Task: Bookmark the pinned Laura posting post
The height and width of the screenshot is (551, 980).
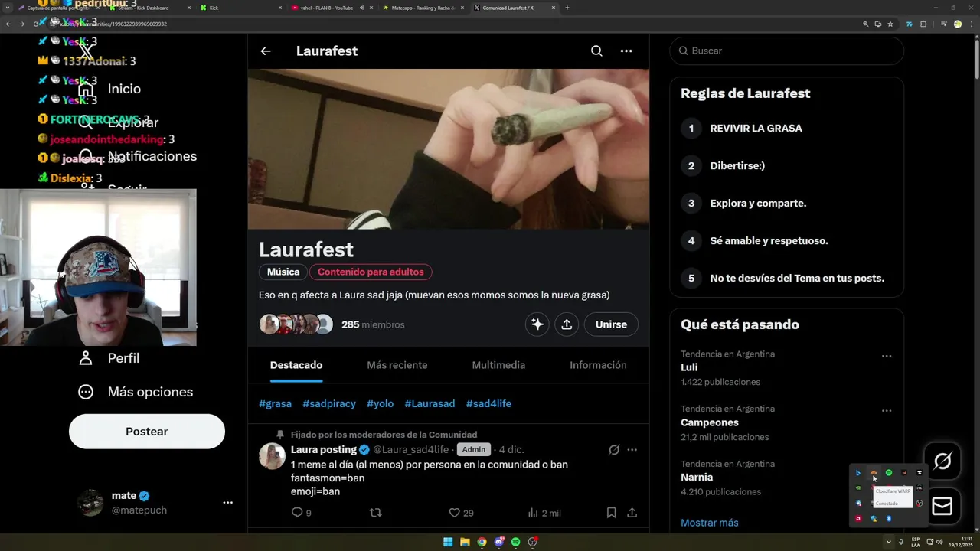Action: coord(612,513)
